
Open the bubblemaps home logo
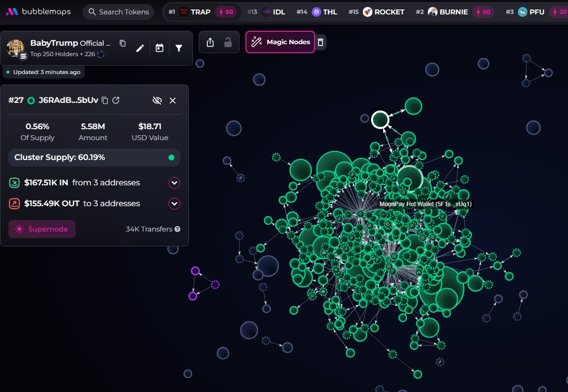38,11
